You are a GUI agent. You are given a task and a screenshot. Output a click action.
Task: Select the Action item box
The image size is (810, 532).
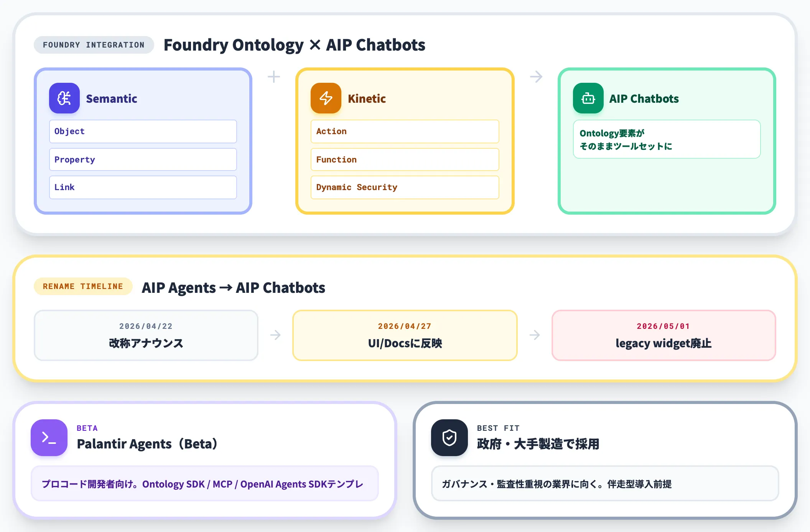pyautogui.click(x=405, y=131)
